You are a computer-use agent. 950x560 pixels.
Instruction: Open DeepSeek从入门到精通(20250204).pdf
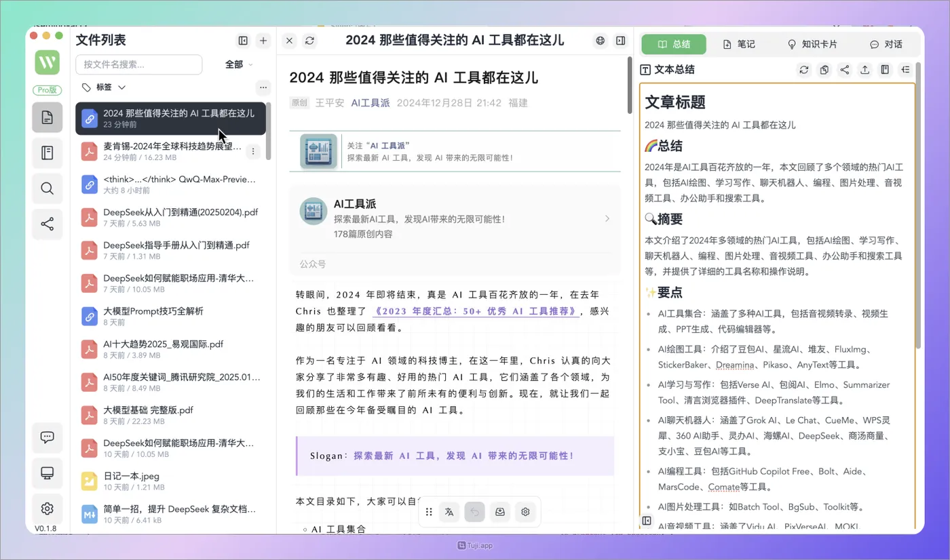tap(170, 217)
